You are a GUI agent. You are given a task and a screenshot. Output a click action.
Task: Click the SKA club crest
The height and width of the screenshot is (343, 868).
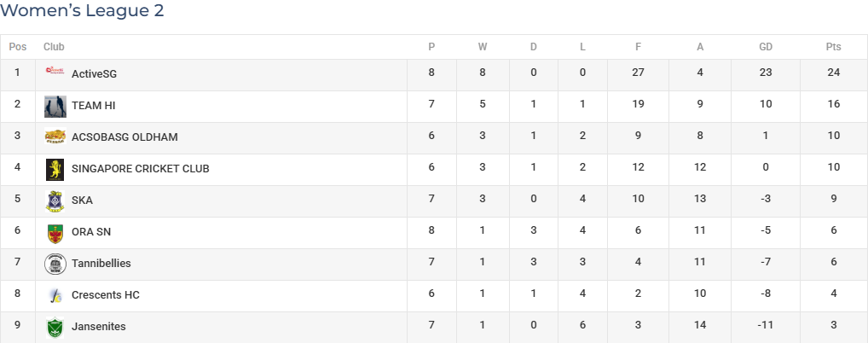click(x=55, y=201)
